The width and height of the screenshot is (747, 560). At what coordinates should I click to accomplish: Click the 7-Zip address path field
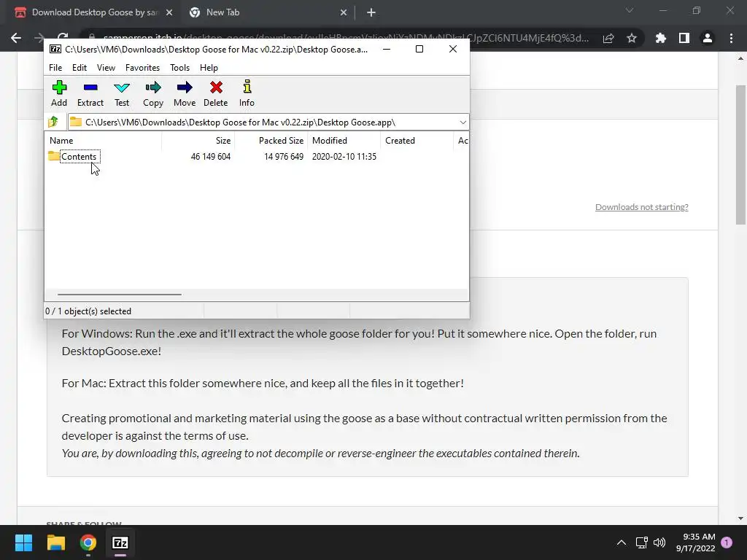point(268,122)
